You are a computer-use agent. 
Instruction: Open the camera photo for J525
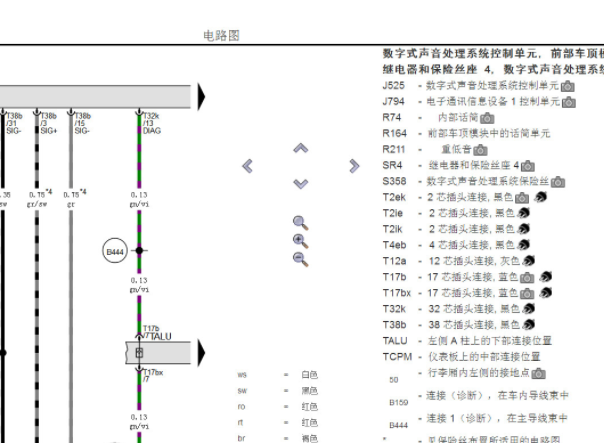567,86
